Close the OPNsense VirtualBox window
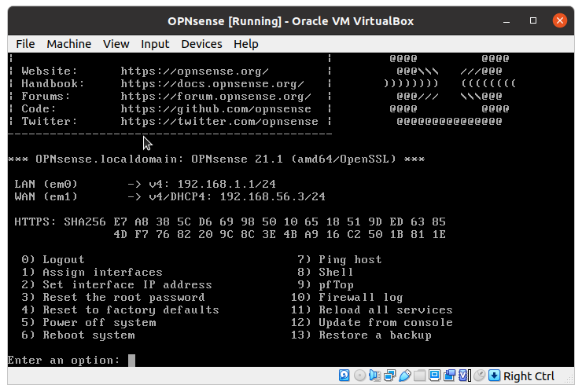Image resolution: width=582 pixels, height=392 pixels. click(x=560, y=20)
